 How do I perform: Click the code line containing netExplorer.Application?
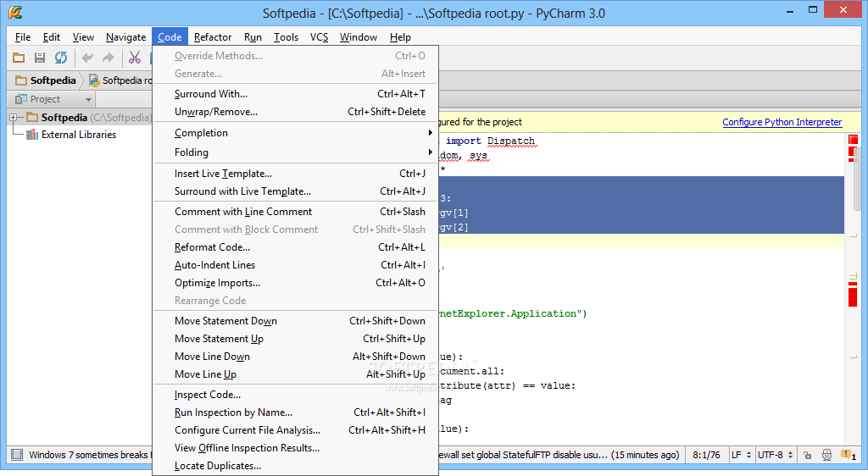[x=513, y=313]
